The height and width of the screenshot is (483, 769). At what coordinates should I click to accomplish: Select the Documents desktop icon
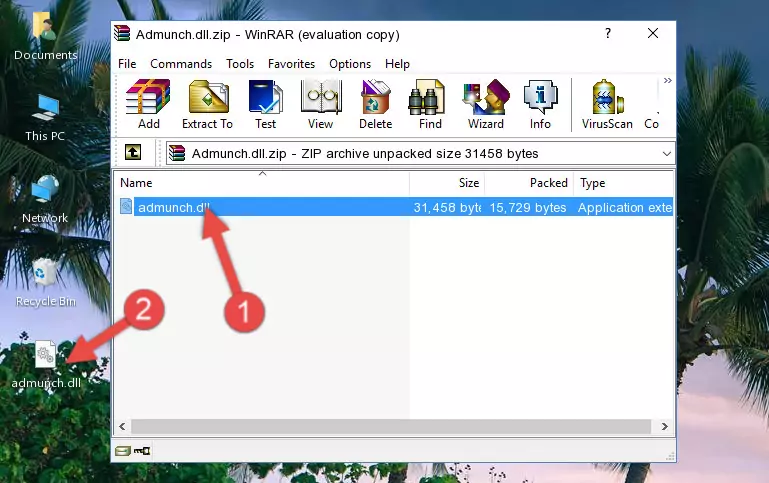tap(45, 37)
